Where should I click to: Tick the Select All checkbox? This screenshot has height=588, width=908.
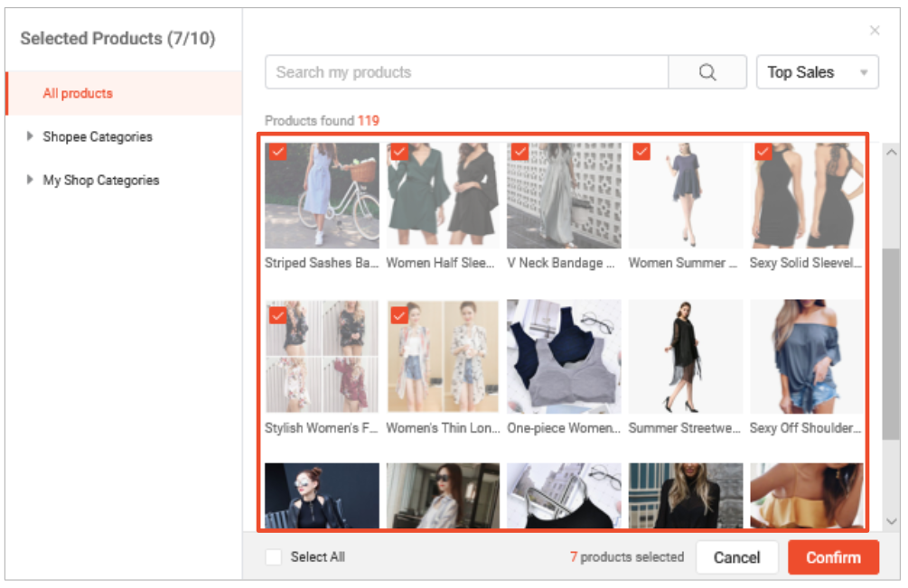pos(274,557)
